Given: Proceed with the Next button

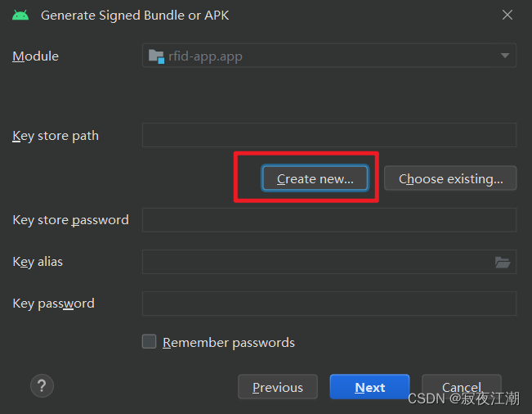Looking at the screenshot, I should [x=369, y=387].
